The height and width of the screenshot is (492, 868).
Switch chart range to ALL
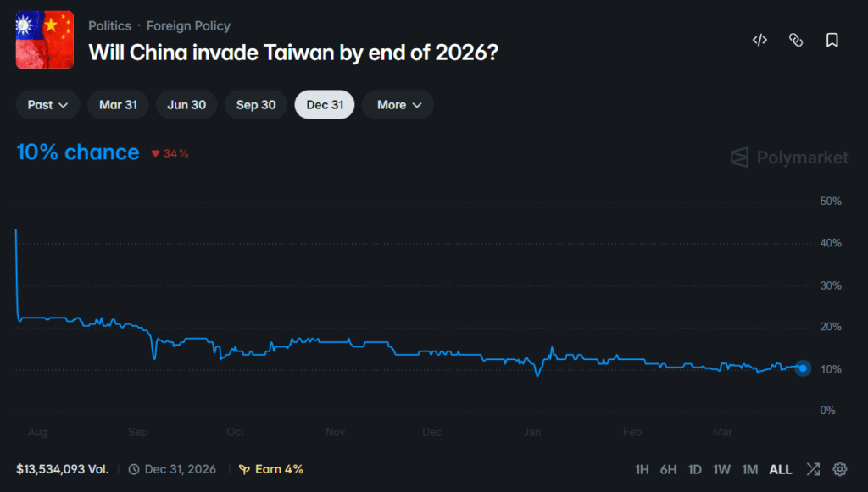click(x=780, y=469)
